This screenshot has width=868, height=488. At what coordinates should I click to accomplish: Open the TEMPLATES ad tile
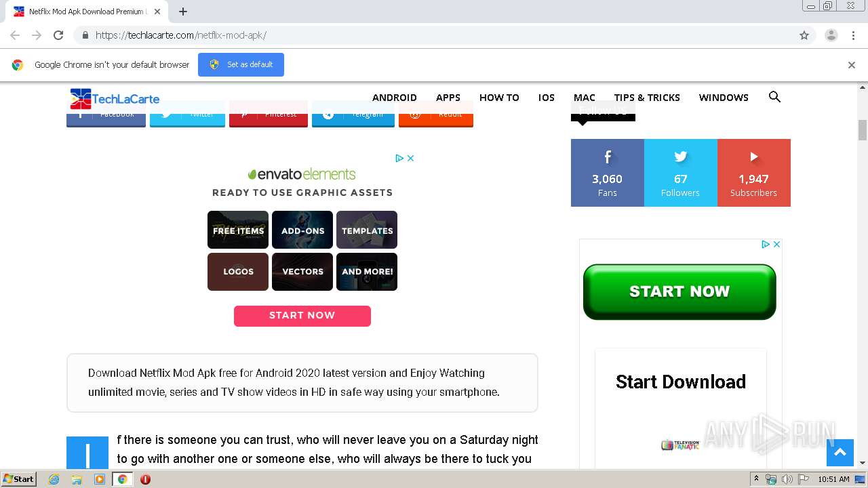click(367, 230)
